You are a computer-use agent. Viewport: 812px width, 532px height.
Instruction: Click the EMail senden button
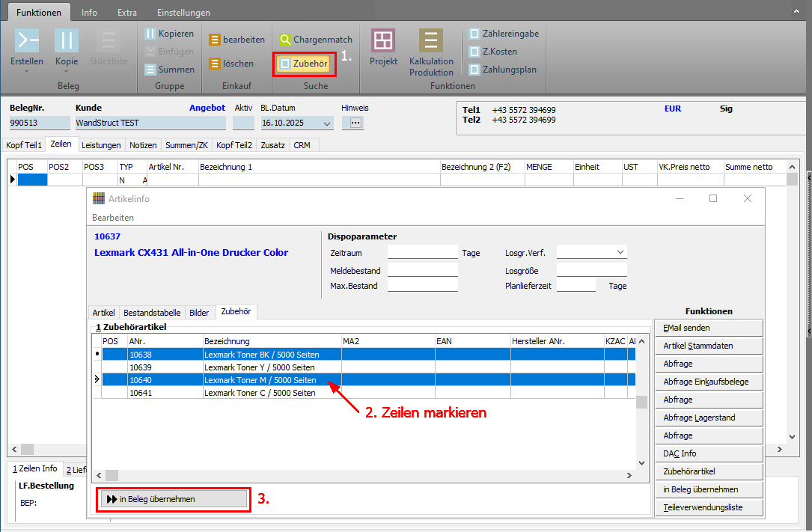[x=708, y=328]
